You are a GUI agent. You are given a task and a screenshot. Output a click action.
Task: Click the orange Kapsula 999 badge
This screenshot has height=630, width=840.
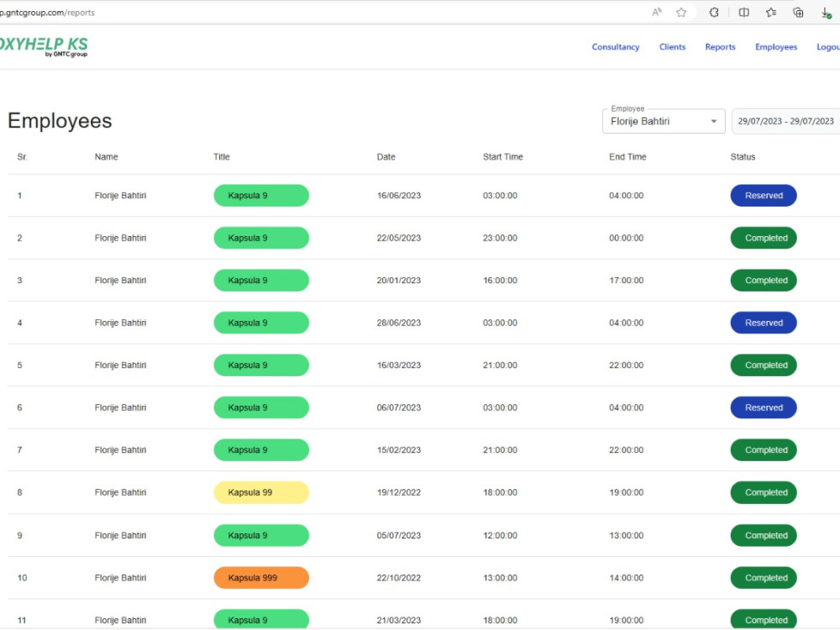(261, 578)
